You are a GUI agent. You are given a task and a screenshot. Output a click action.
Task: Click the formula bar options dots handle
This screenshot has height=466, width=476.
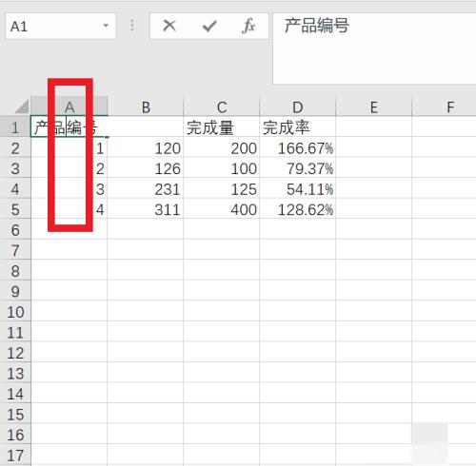132,26
